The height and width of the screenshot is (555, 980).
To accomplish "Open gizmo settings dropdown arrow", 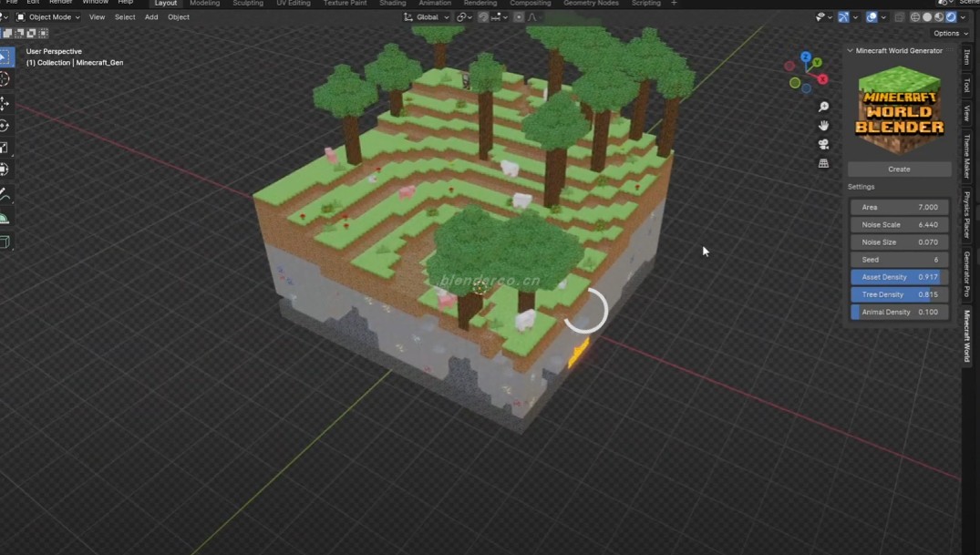I will (855, 17).
